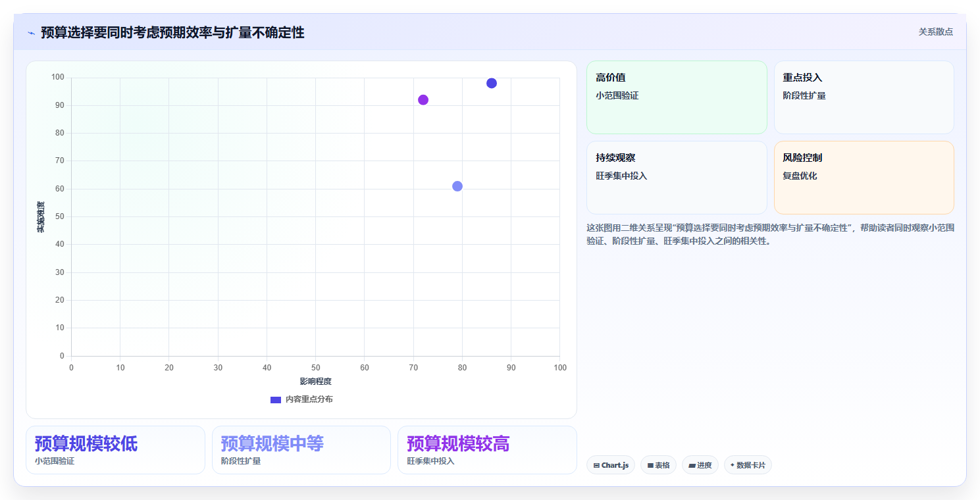The height and width of the screenshot is (500, 980).
Task: Select the 预算规模中等 card
Action: 301,450
